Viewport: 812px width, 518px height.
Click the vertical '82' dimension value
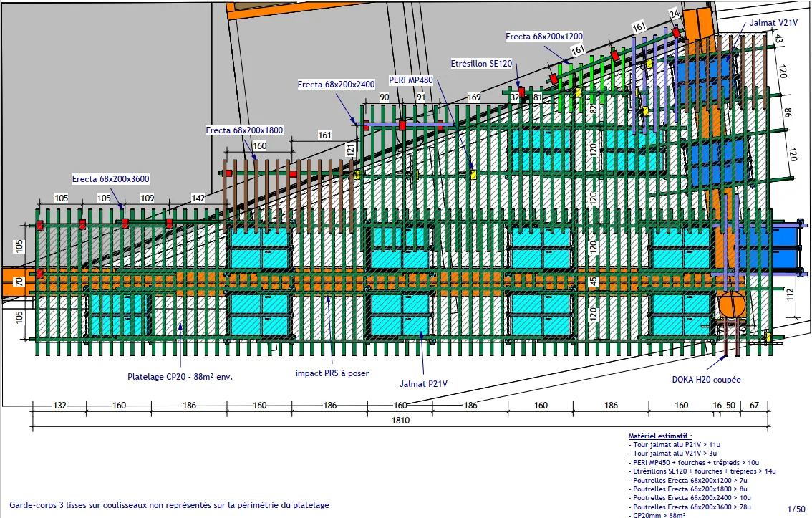(594, 109)
